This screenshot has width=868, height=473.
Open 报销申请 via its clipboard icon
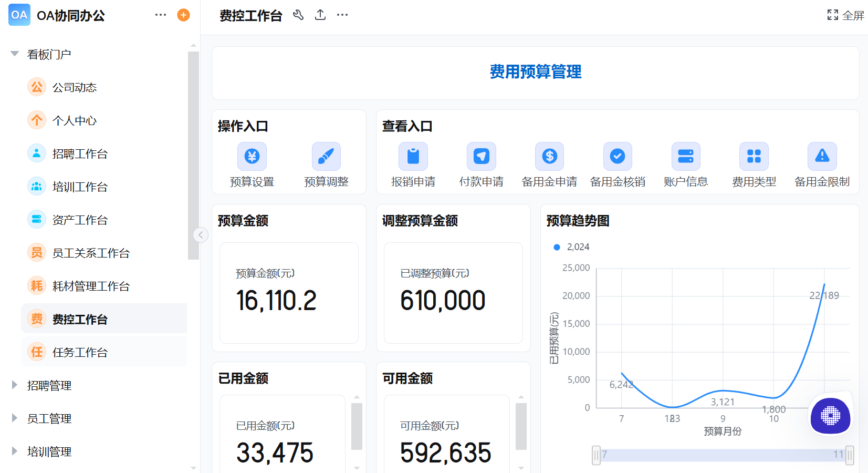coord(413,156)
